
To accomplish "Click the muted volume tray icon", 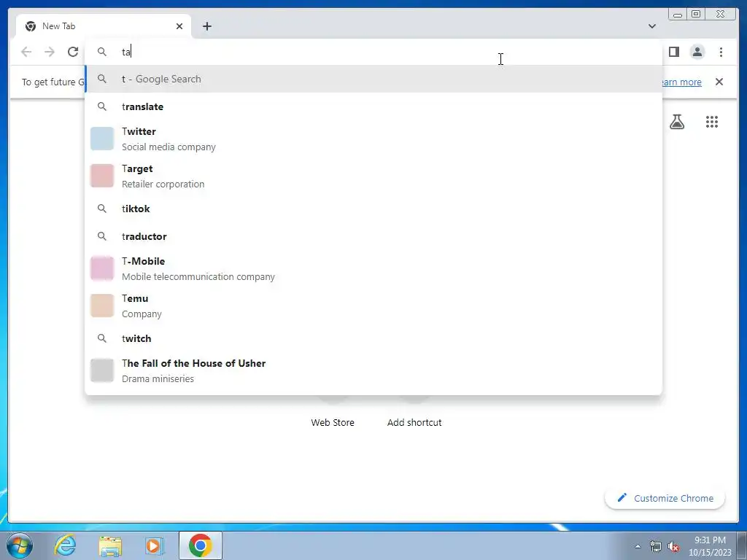I will pyautogui.click(x=673, y=546).
